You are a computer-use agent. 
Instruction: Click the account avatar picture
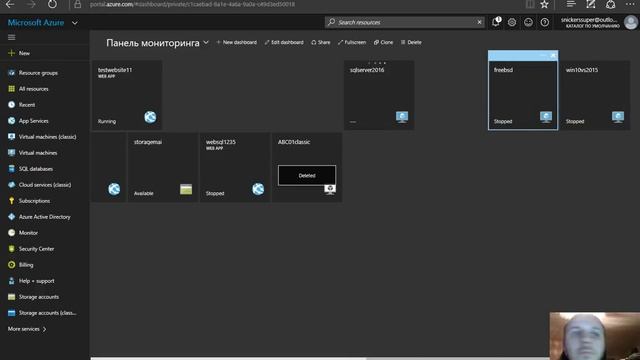pyautogui.click(x=631, y=22)
